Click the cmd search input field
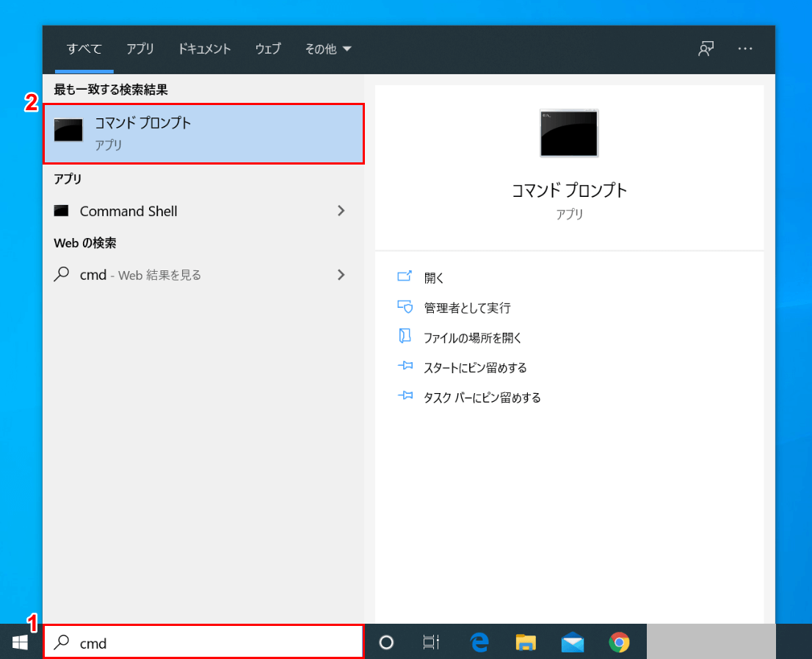This screenshot has width=812, height=659. [203, 642]
